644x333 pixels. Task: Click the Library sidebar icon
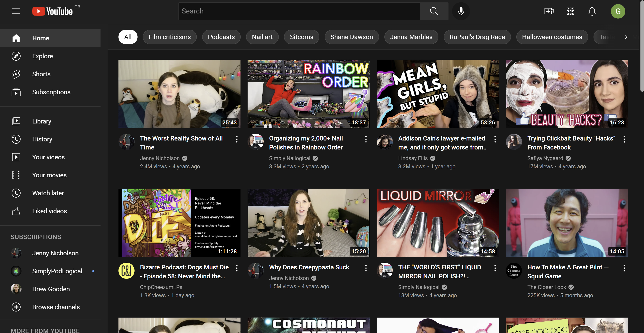point(16,121)
